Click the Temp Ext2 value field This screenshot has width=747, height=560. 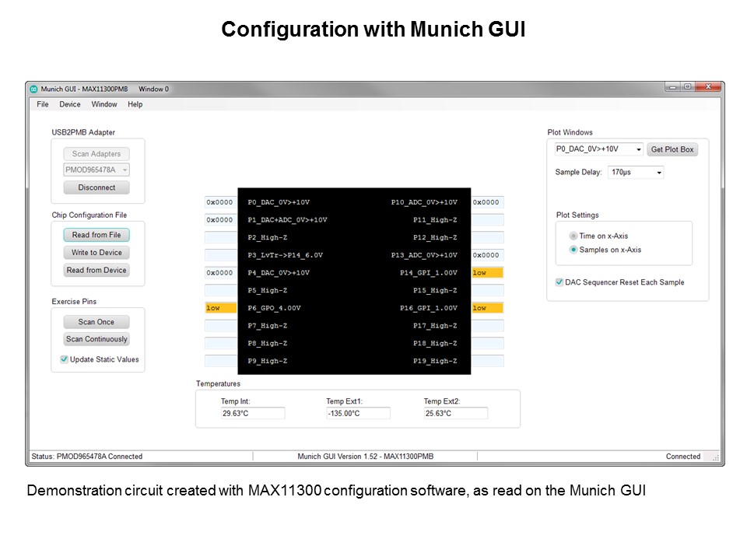(x=455, y=413)
